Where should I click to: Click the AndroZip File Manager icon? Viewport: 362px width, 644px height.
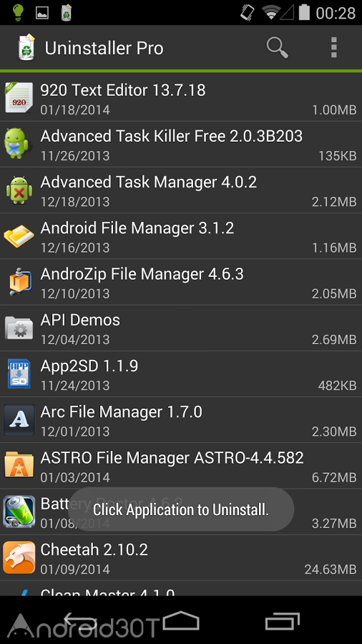click(x=19, y=282)
